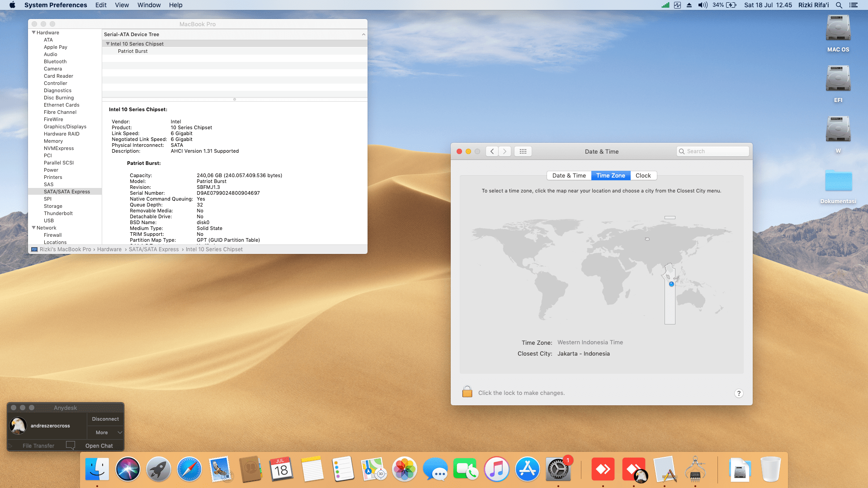Click the Disconnect button in Anydesk
The height and width of the screenshot is (488, 868).
click(x=105, y=419)
